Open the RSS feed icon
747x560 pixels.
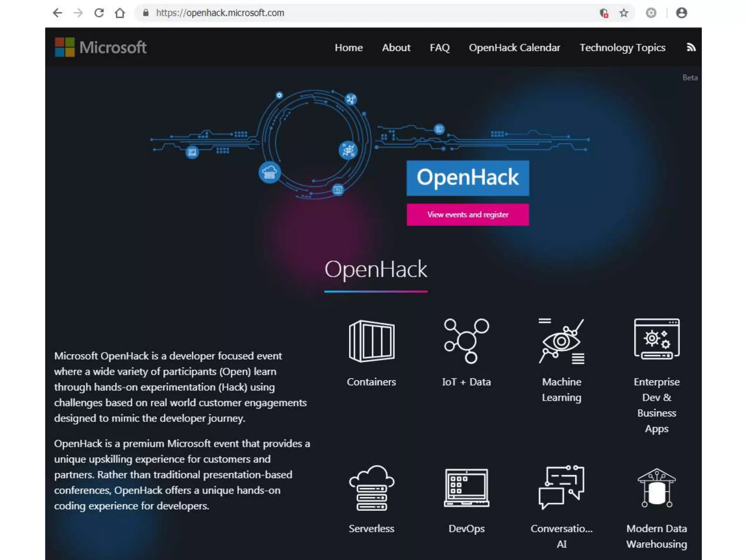pyautogui.click(x=691, y=47)
